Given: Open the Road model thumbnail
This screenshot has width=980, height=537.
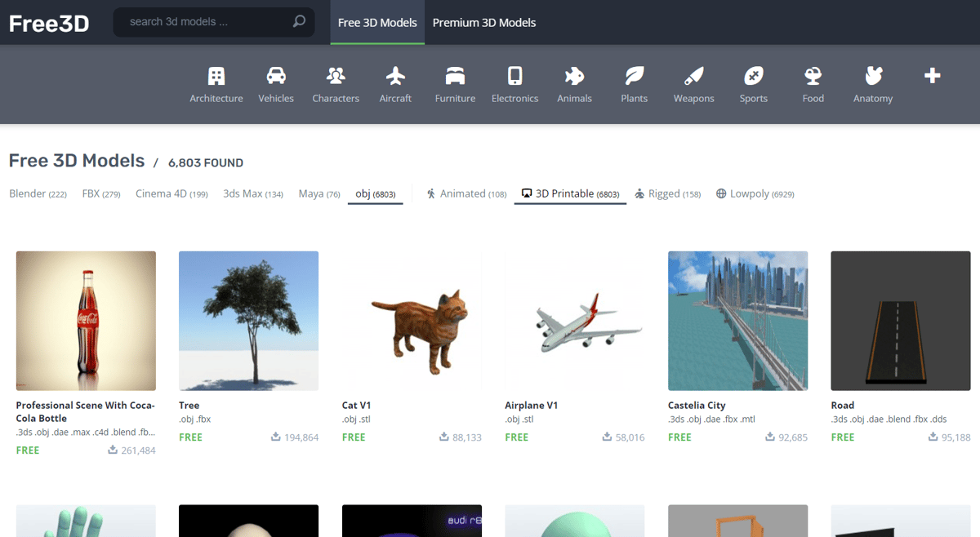Looking at the screenshot, I should click(x=901, y=321).
